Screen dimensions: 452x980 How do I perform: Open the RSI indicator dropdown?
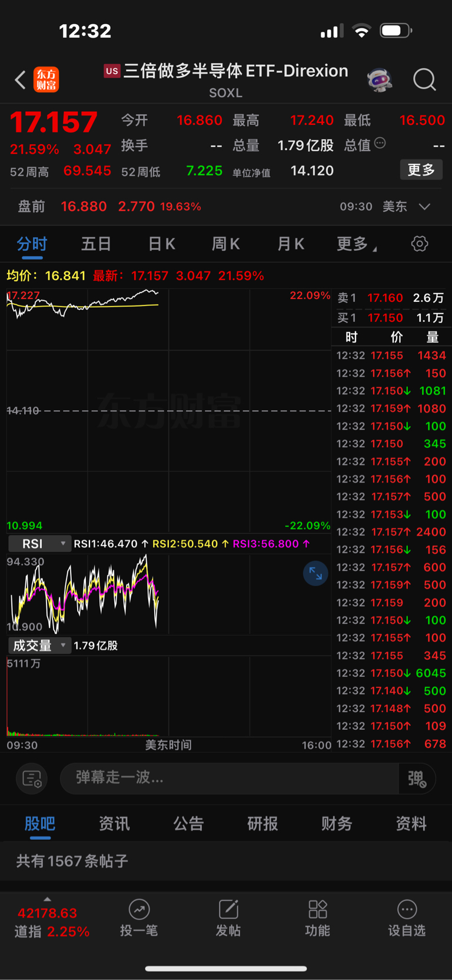(40, 544)
